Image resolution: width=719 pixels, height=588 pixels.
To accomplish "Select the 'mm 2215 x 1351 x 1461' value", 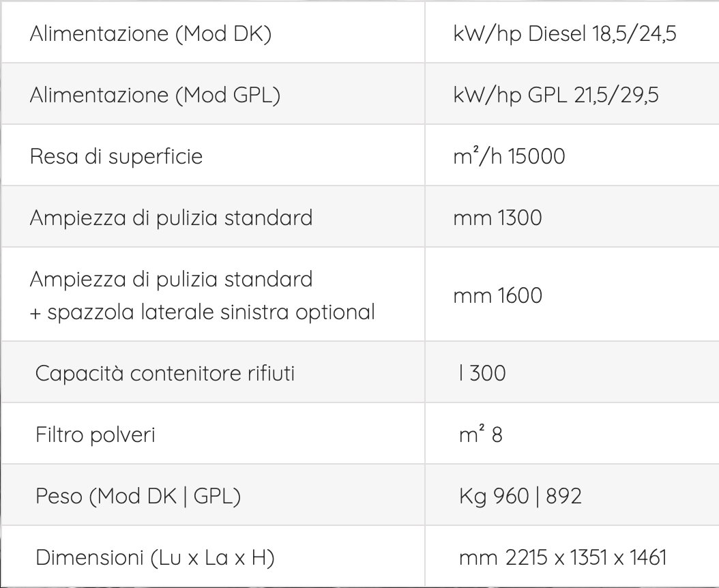I will click(x=563, y=558).
